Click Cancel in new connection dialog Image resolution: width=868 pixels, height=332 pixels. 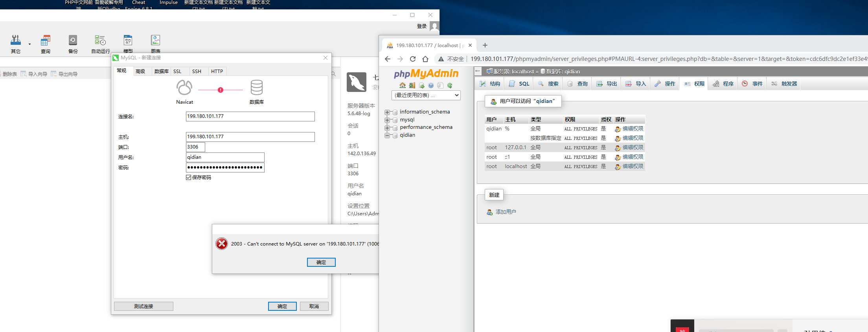(x=314, y=306)
